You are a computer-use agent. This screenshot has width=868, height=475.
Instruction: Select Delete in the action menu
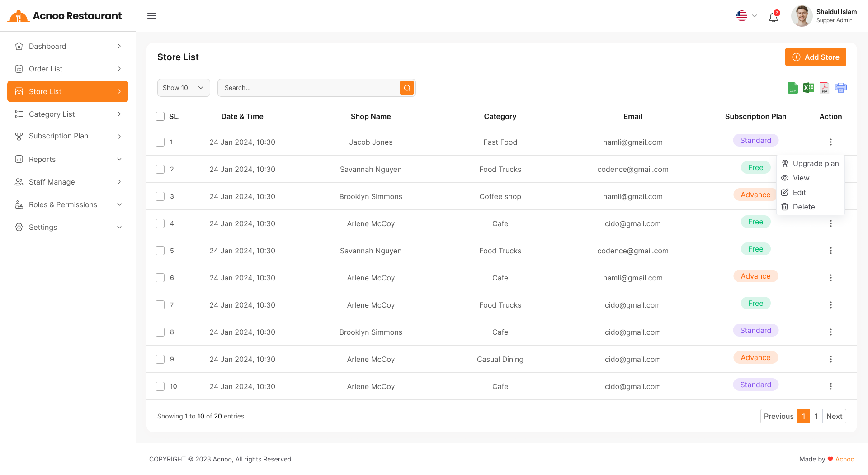click(803, 207)
